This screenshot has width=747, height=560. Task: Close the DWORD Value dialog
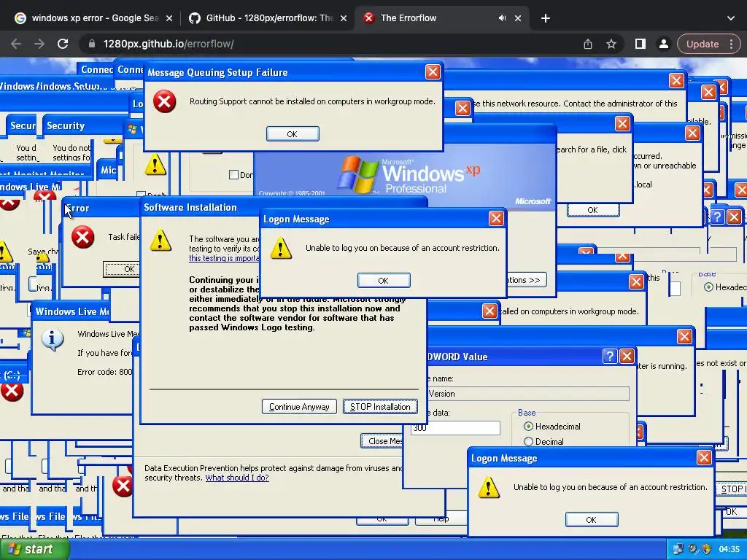coord(627,356)
